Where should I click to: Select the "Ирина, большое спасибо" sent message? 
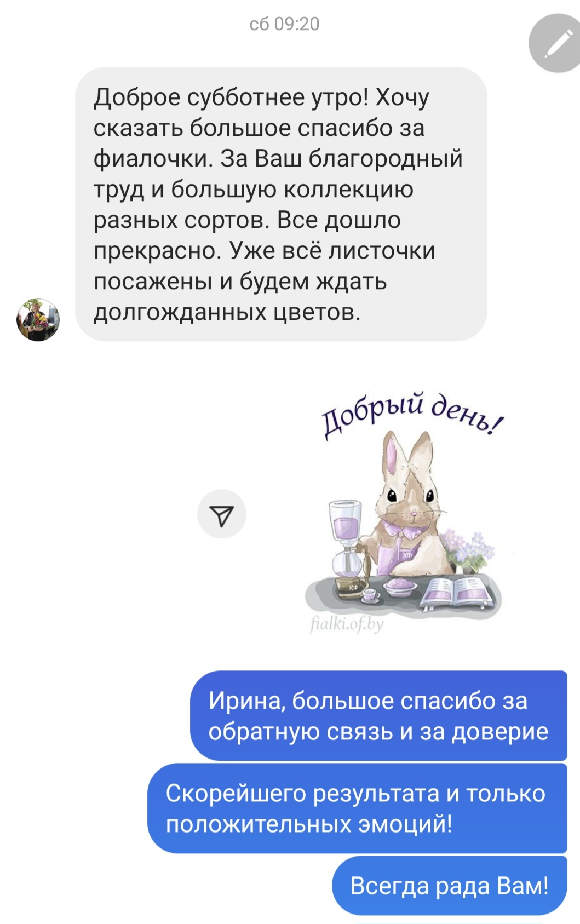coord(378,716)
